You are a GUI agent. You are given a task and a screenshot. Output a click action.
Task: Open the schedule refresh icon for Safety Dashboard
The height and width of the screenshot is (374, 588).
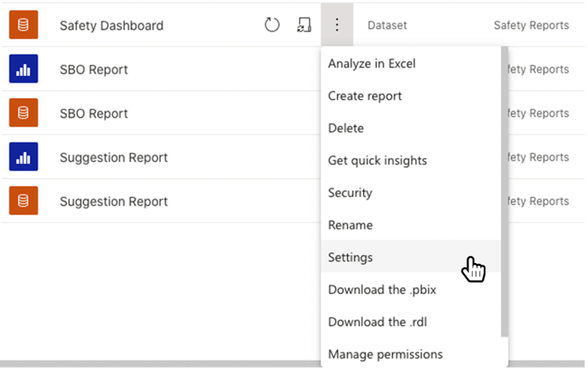[x=304, y=25]
